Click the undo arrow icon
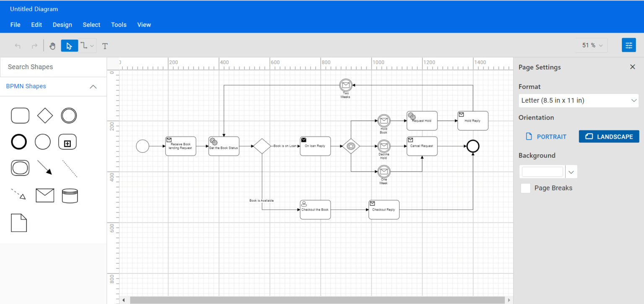 tap(18, 46)
